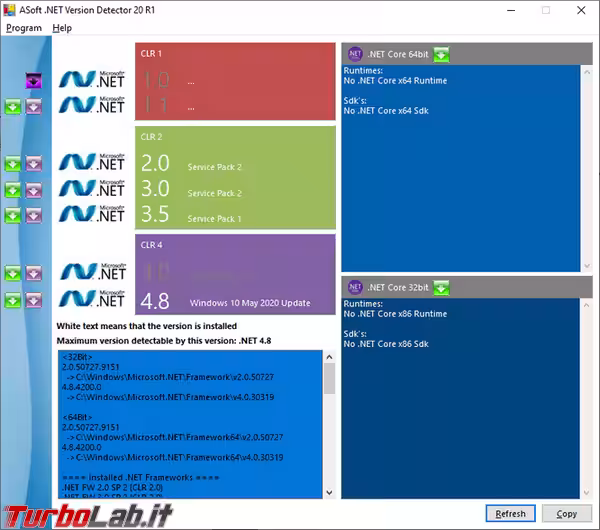The height and width of the screenshot is (530, 600).
Task: Click the Microsoft .NET logo beside version 3.5
Action: 92,214
